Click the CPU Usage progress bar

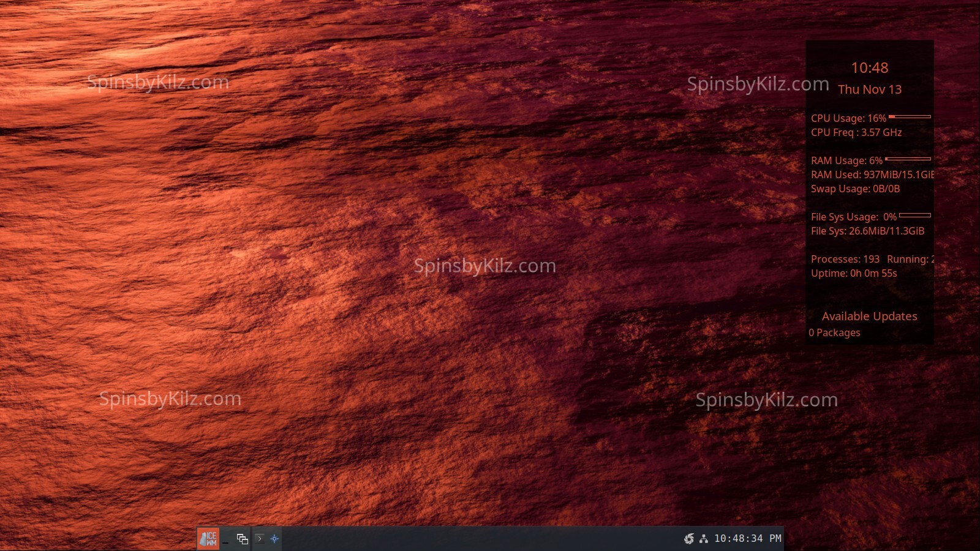click(910, 116)
